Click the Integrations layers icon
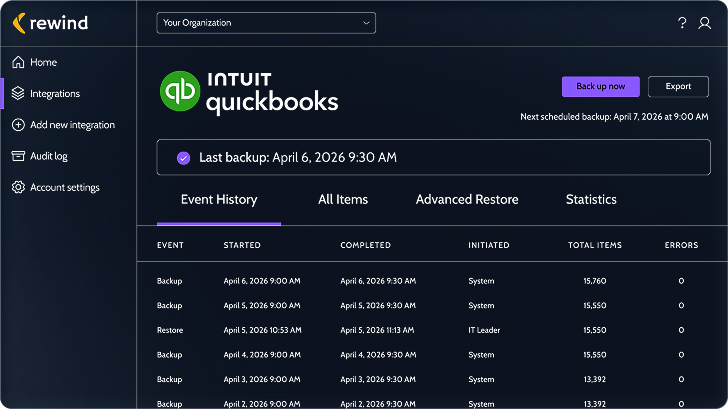Viewport: 728px width, 409px height. point(18,93)
